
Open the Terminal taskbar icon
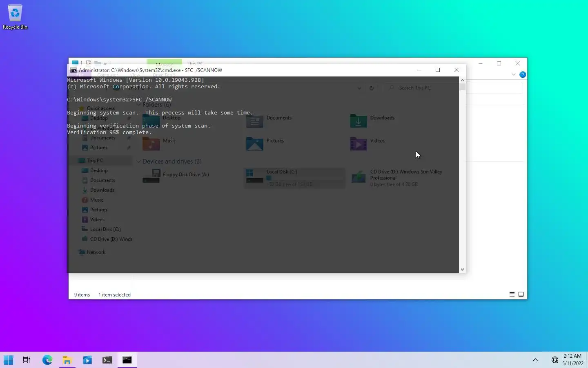tap(107, 360)
